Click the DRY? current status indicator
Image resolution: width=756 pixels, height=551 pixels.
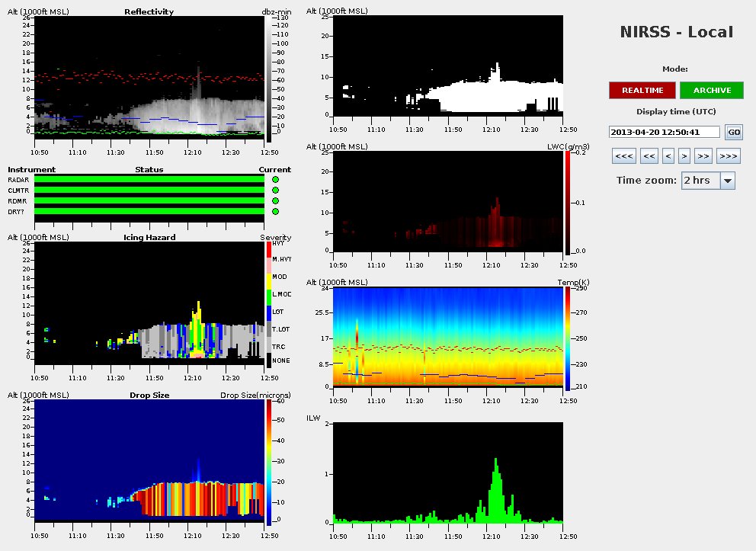(x=275, y=211)
